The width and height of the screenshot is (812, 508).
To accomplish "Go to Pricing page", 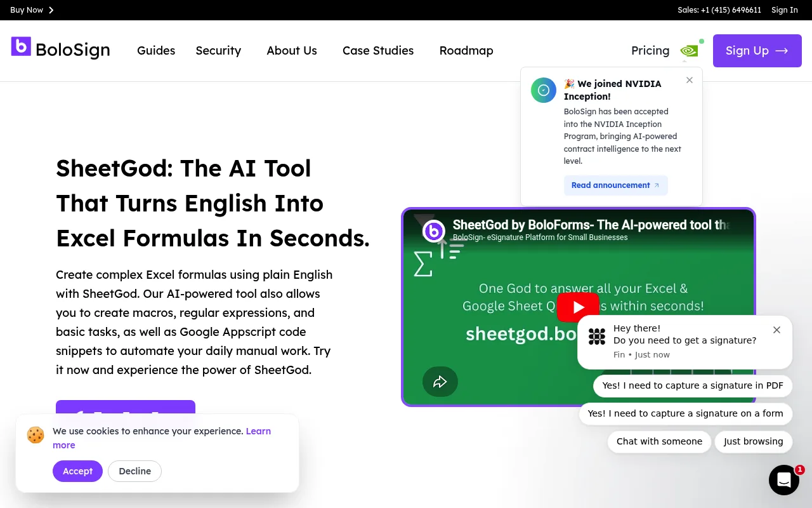I will [x=650, y=51].
